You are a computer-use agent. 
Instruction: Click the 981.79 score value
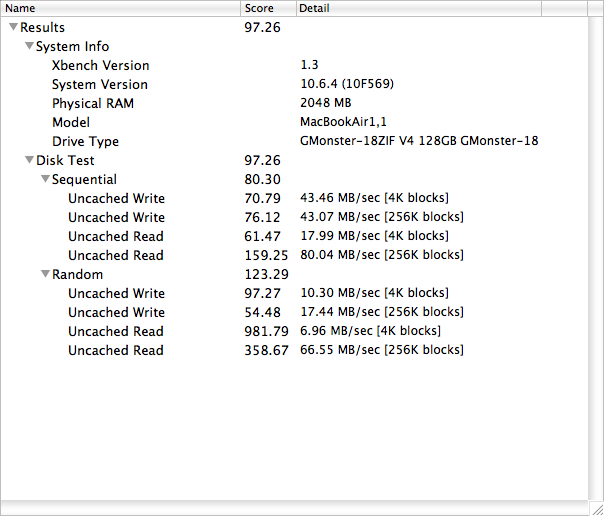click(x=266, y=331)
